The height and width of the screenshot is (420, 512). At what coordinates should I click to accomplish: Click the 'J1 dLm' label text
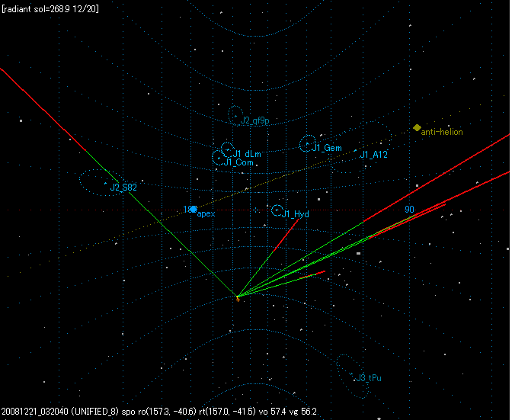[247, 154]
